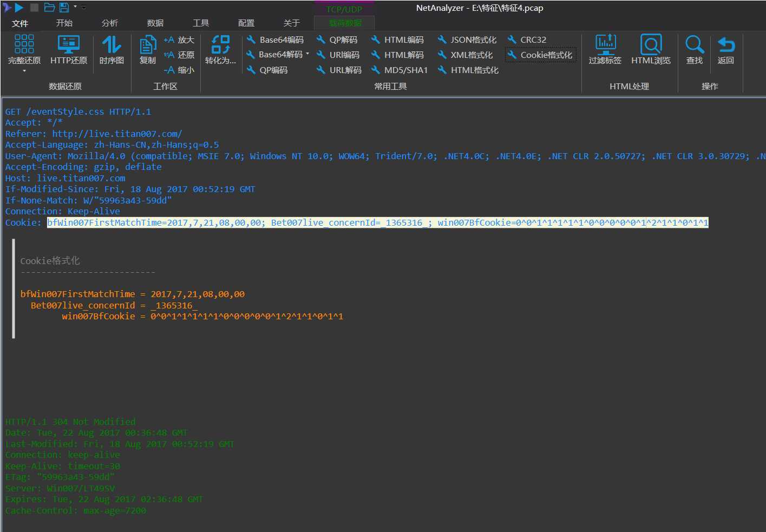The height and width of the screenshot is (532, 766).
Task: Open the quick access toolbar customize arrow
Action: [x=84, y=7]
